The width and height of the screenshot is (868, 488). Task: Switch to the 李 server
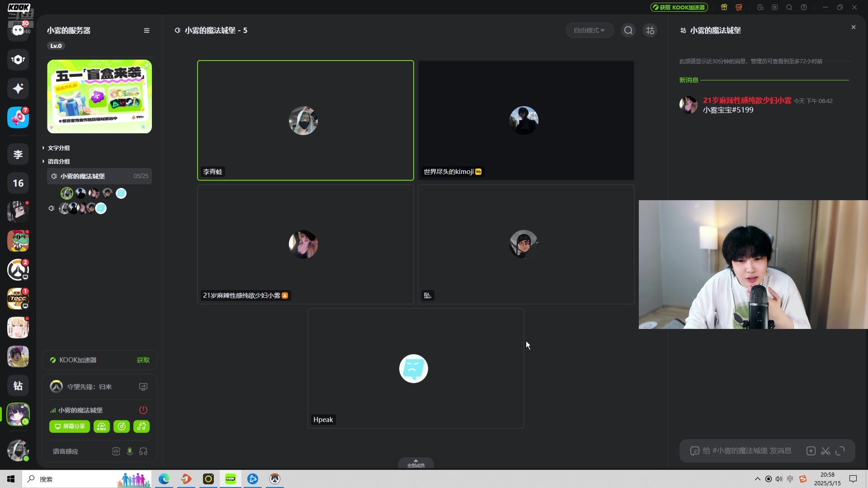click(18, 154)
